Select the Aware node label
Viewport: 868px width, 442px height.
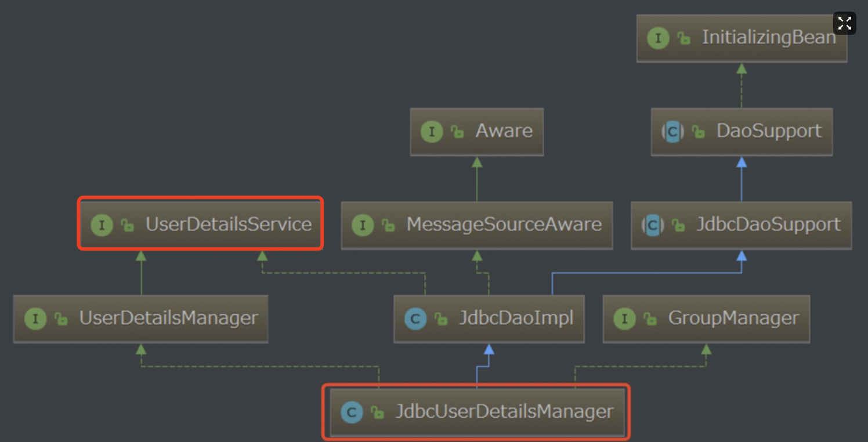(x=504, y=131)
